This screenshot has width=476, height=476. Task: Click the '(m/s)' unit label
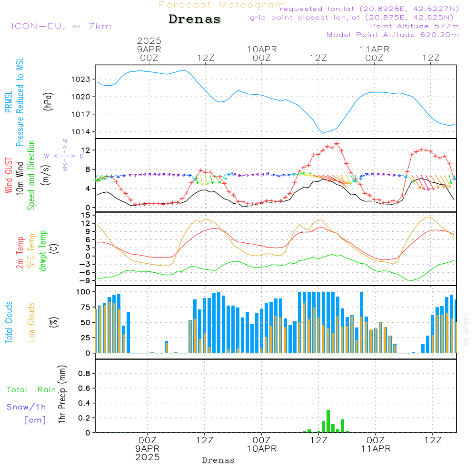pos(46,175)
